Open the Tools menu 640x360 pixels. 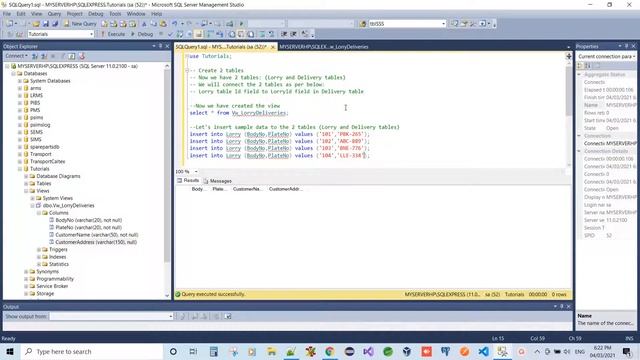click(115, 13)
